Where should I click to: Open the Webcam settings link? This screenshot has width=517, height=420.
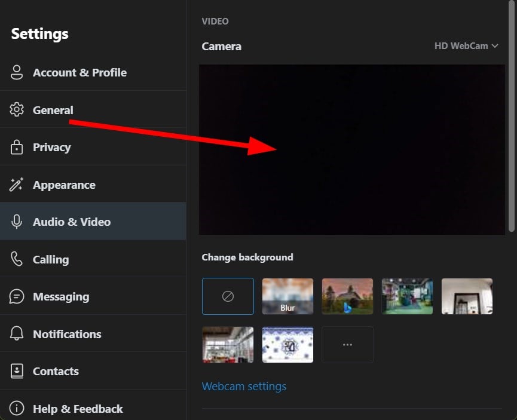[244, 387]
